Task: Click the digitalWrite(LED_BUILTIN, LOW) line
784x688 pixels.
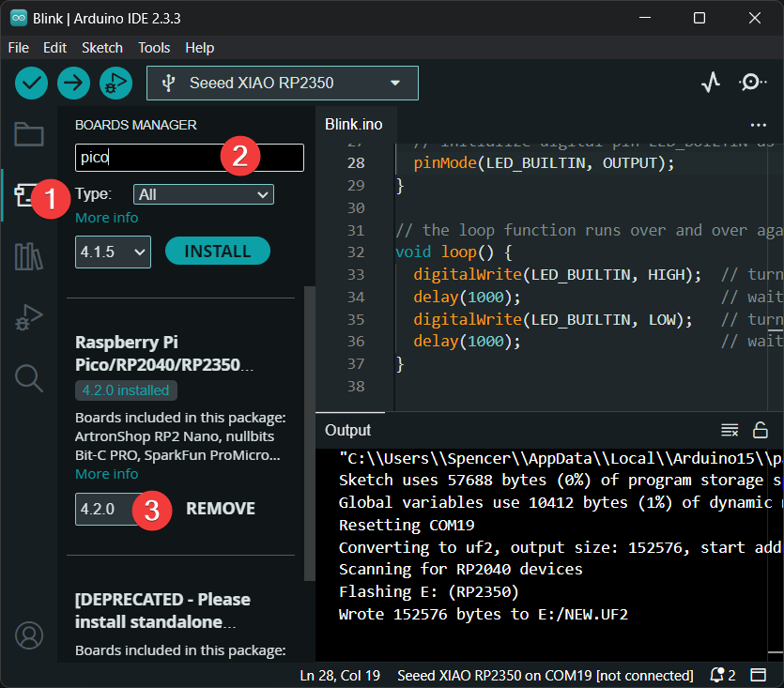Action: (552, 319)
